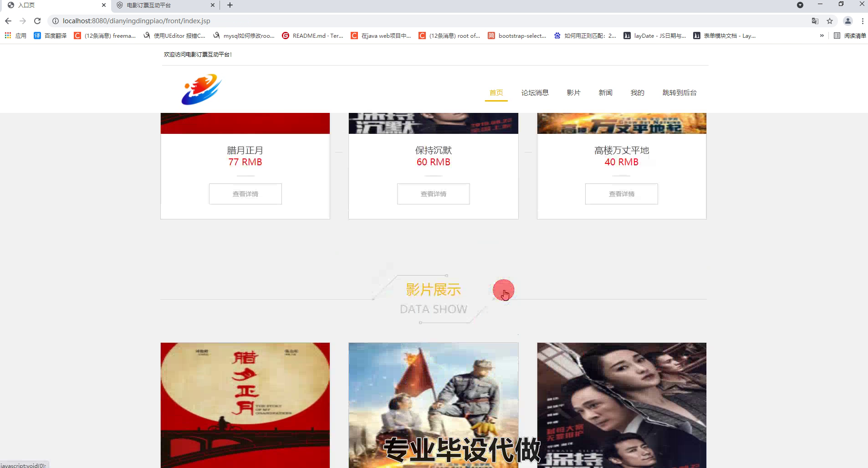The height and width of the screenshot is (468, 868).
Task: Expand the bookmarks overflow chevron
Action: click(822, 36)
